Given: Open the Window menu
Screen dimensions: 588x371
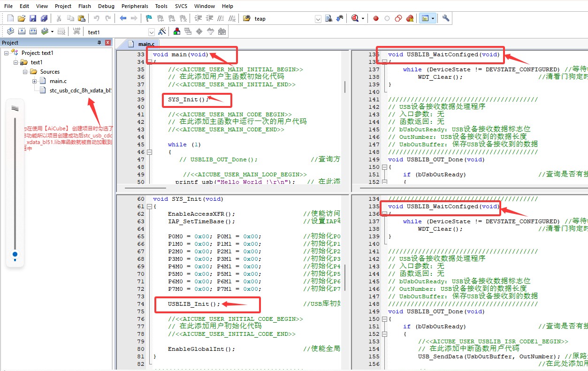Looking at the screenshot, I should (x=205, y=6).
